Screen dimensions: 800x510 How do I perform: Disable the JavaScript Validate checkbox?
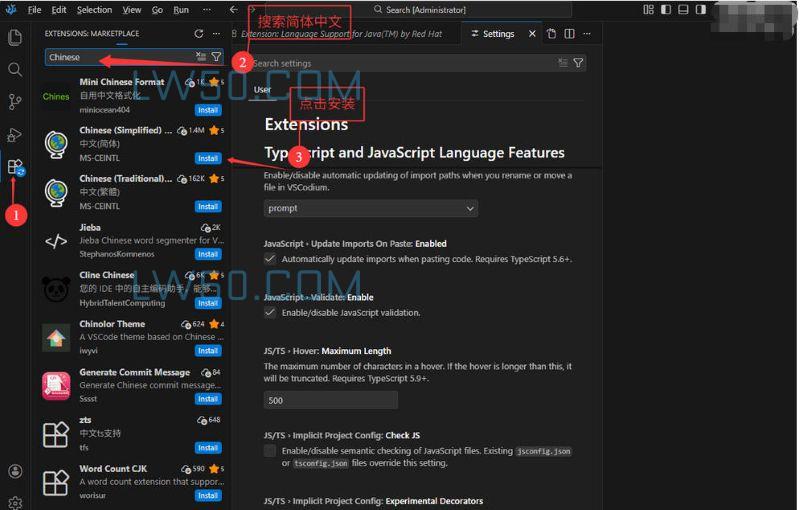(x=270, y=313)
